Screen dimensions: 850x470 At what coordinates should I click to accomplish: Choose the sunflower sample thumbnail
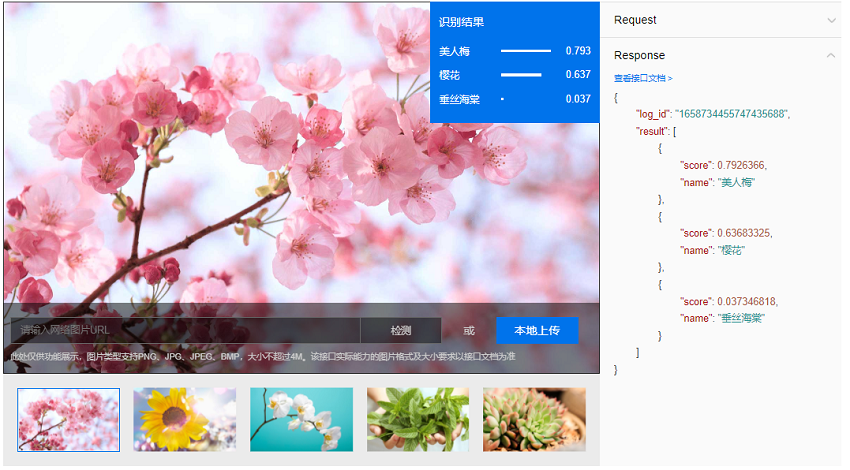[185, 419]
